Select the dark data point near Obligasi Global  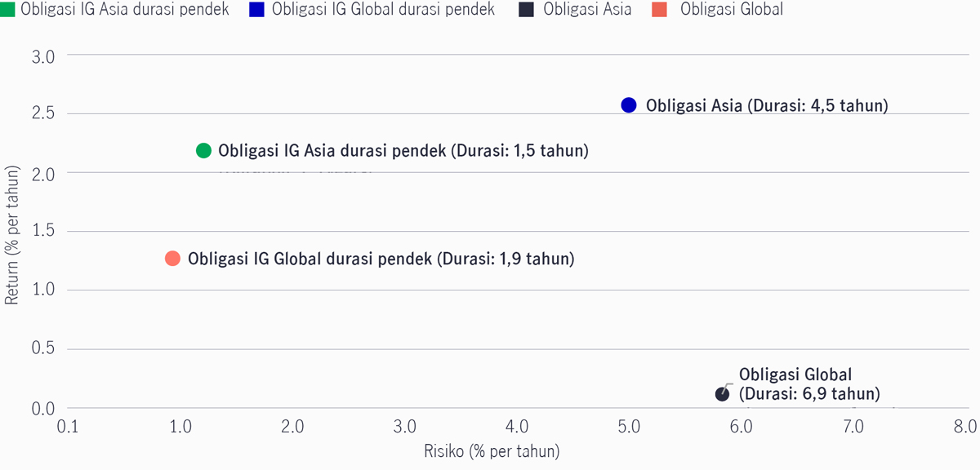(722, 393)
